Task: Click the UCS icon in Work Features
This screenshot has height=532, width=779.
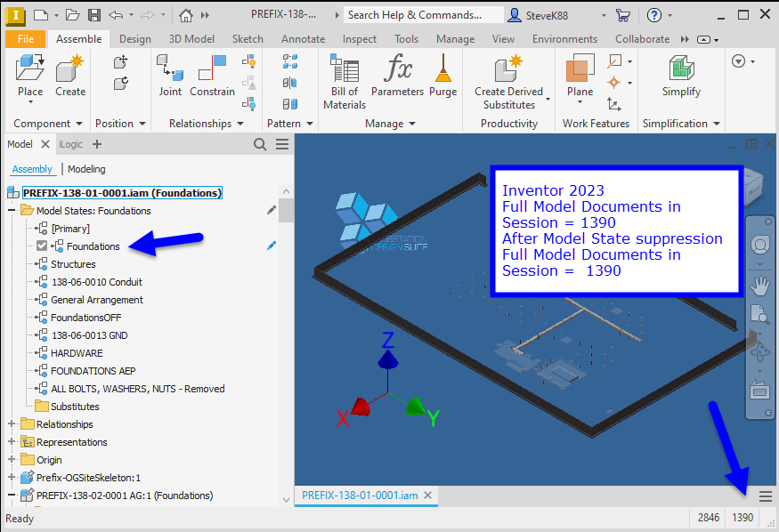Action: (x=614, y=104)
